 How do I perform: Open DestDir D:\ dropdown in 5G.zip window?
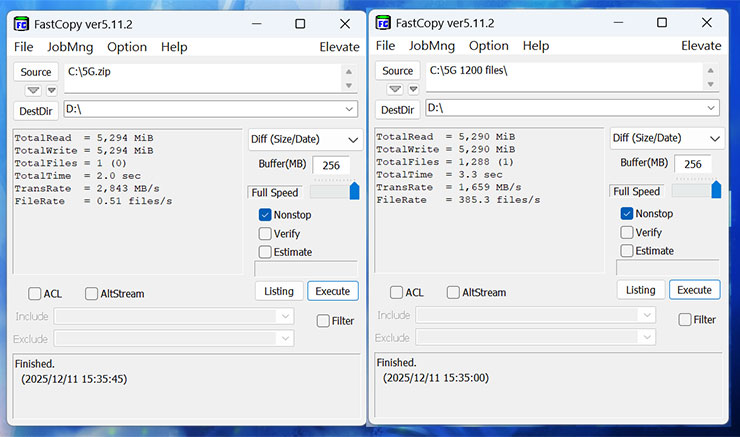pos(348,109)
